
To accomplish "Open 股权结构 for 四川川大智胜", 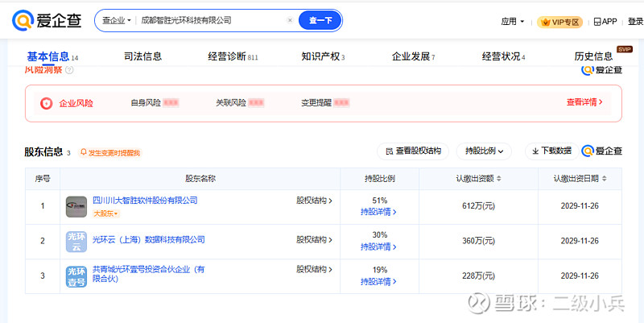I will tap(314, 201).
